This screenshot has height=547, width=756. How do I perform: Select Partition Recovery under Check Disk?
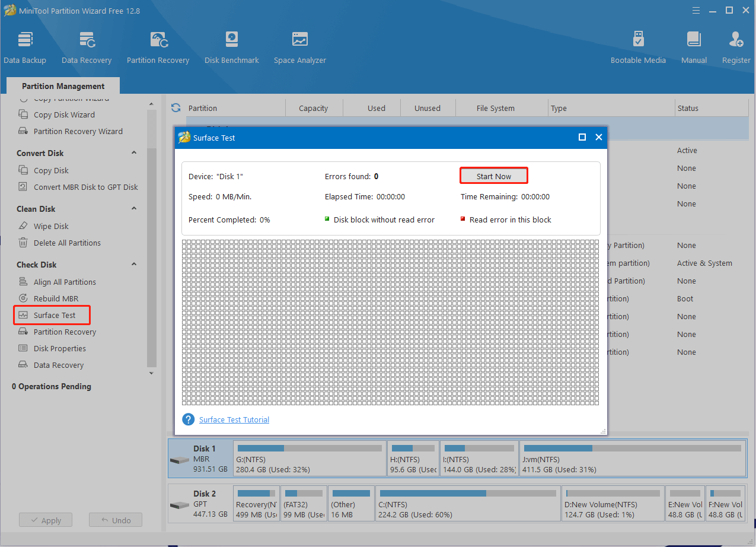click(65, 332)
